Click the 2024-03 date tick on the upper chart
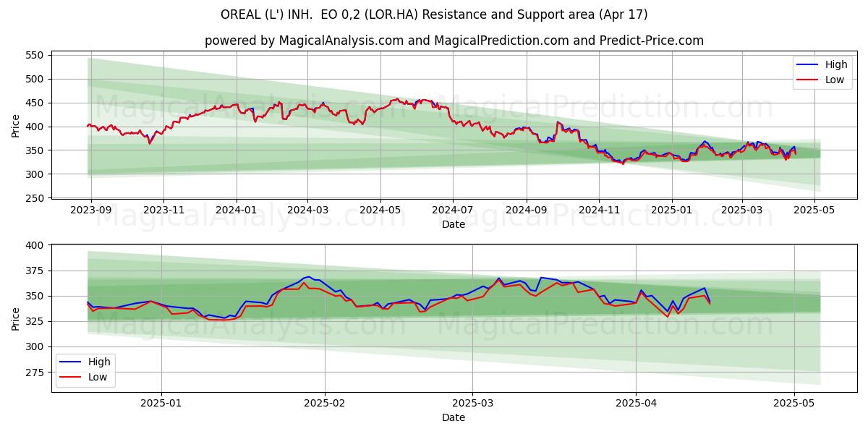Screen dimensions: 868x434 tap(307, 211)
